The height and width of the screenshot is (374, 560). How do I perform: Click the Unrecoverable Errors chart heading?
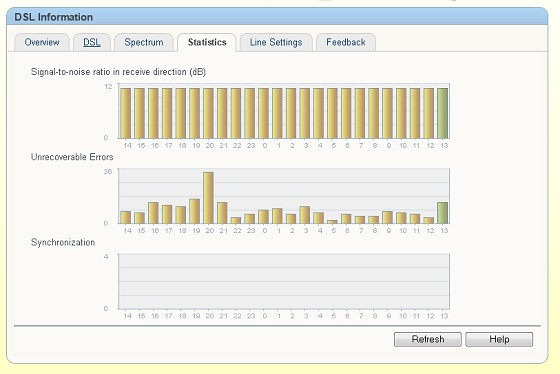[x=72, y=157]
